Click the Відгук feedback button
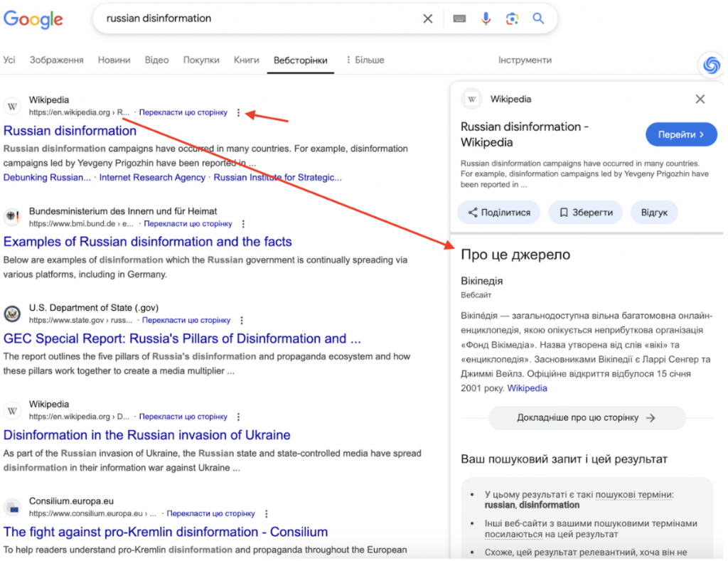Screen dimensions: 728x561 654,213
